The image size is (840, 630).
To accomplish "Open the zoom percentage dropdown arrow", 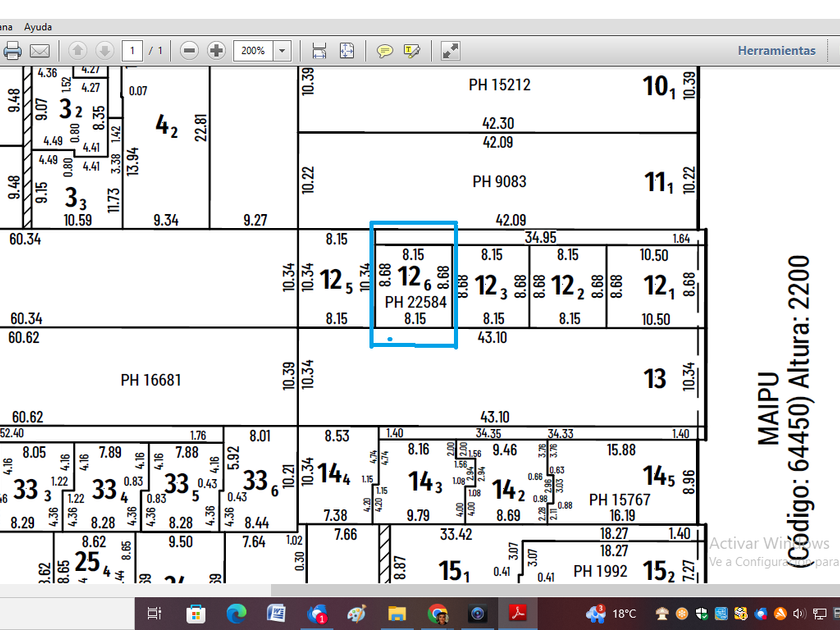I will pyautogui.click(x=282, y=50).
